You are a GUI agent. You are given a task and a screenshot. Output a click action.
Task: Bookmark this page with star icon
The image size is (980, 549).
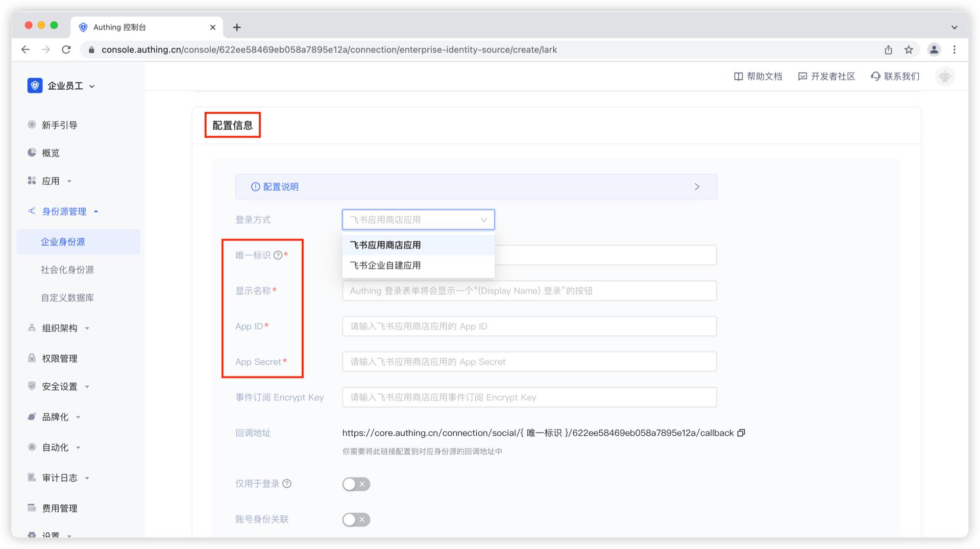tap(909, 49)
